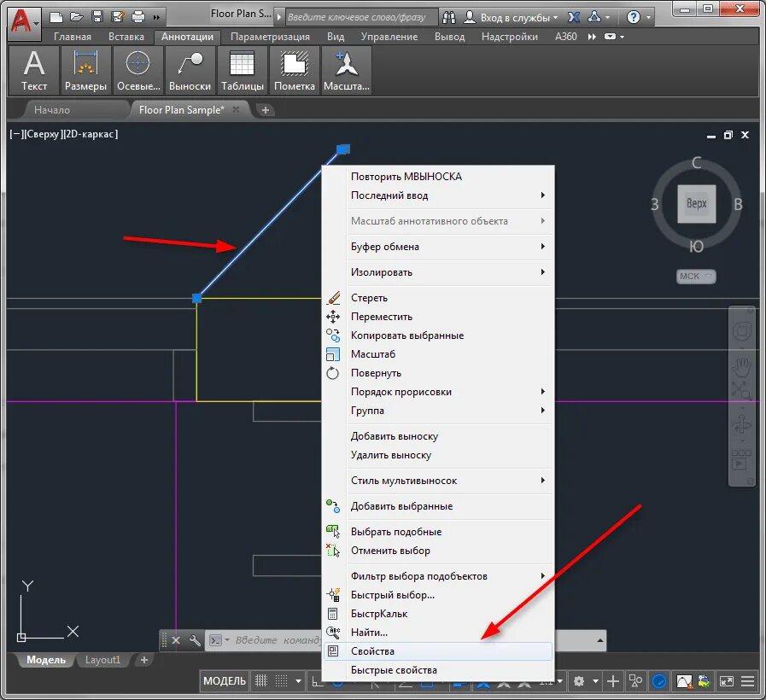
Task: Switch to the Параметризация ribbon tab
Action: click(270, 37)
